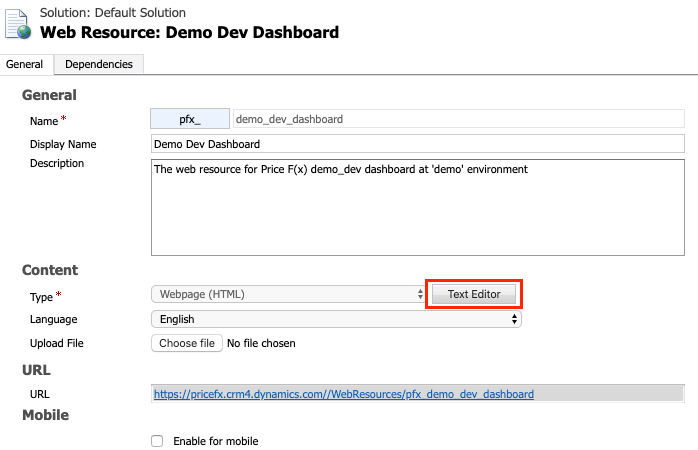Click the 'Enable for mobile' label
Viewport: 698px width, 450px height.
(x=216, y=441)
